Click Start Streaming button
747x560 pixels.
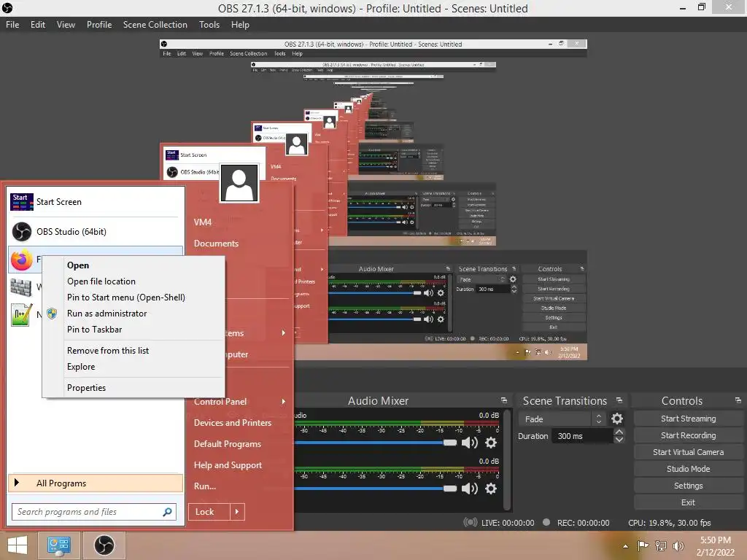688,419
